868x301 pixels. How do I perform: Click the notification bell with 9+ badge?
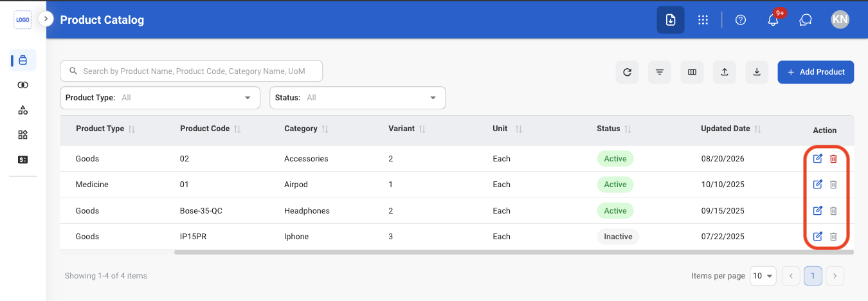coord(773,20)
